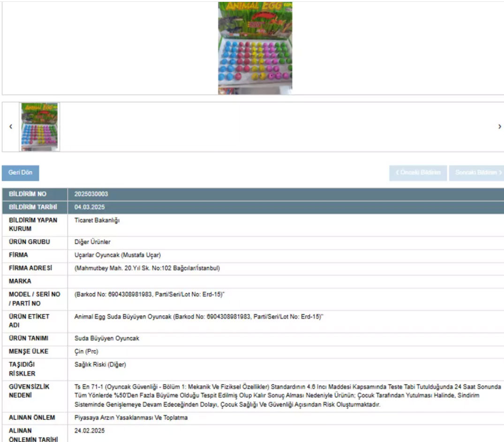This screenshot has height=442, width=504.
Task: Click the firm name Uçarlar Oyuncak
Action: (118, 255)
